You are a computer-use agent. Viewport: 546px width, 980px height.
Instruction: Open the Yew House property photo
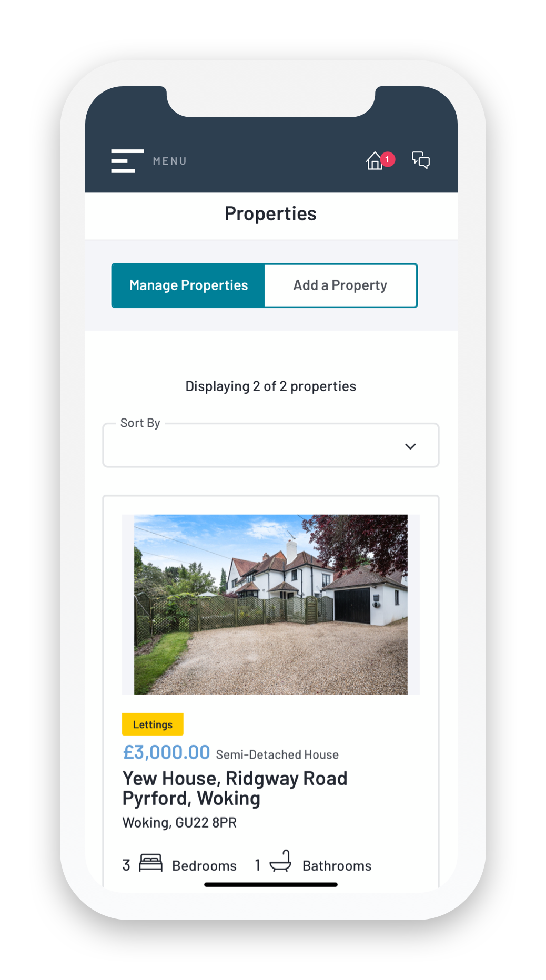coord(271,605)
